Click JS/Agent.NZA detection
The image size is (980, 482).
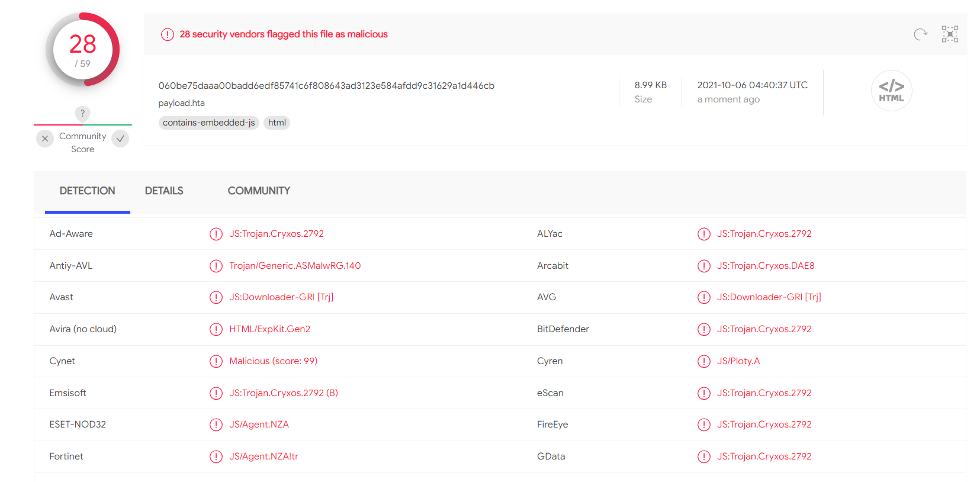click(259, 425)
